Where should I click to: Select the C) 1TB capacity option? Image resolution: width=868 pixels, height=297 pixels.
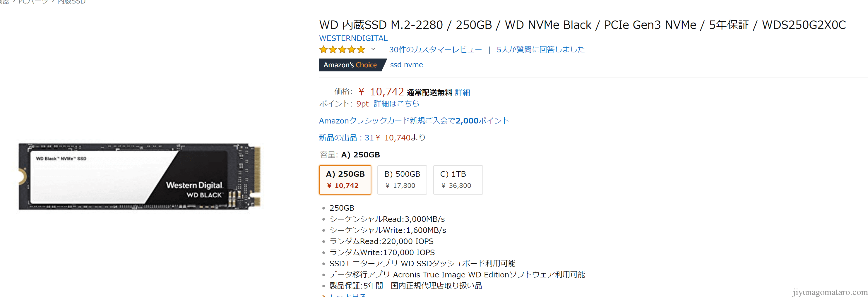tap(458, 179)
